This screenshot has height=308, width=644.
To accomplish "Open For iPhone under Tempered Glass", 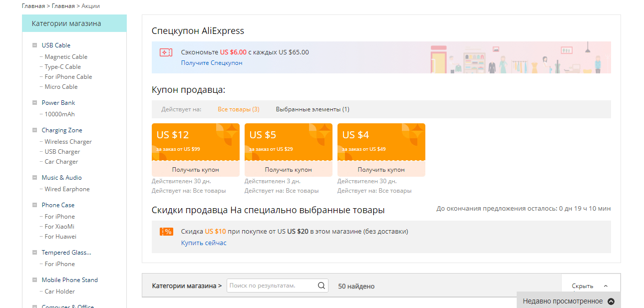I will [60, 264].
